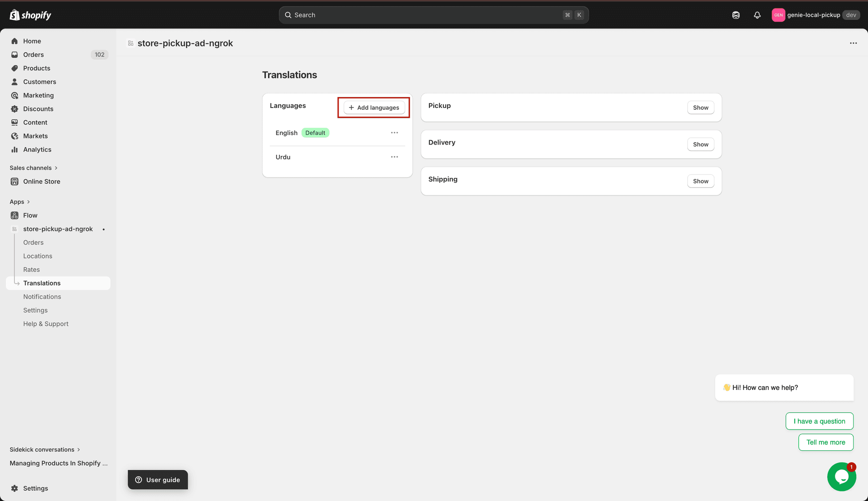The image size is (868, 501).
Task: Open the Home page
Action: (x=32, y=41)
